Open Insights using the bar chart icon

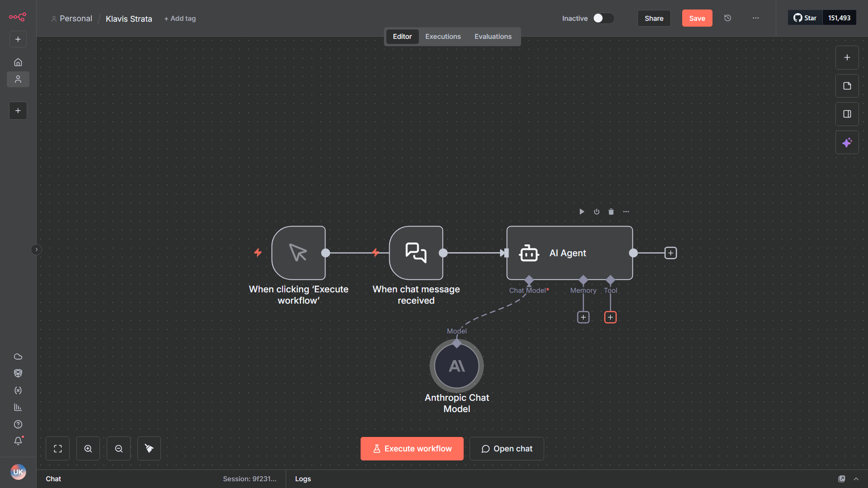tap(18, 407)
